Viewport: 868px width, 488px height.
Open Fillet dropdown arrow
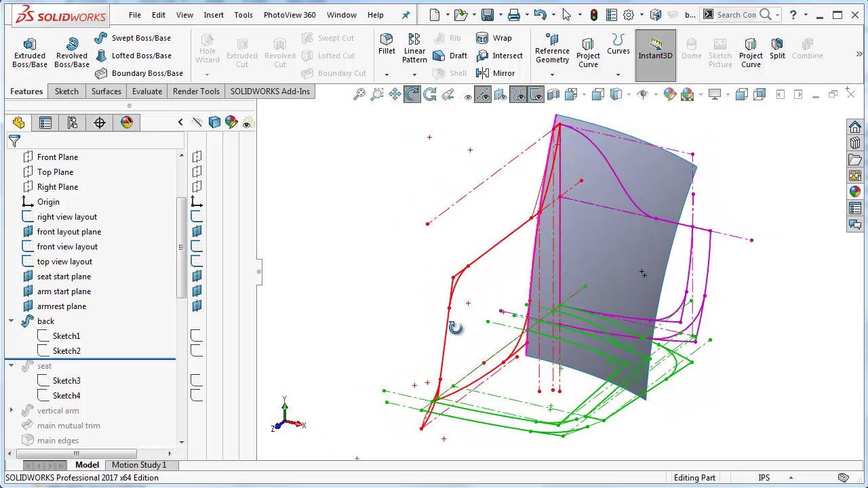click(x=387, y=75)
